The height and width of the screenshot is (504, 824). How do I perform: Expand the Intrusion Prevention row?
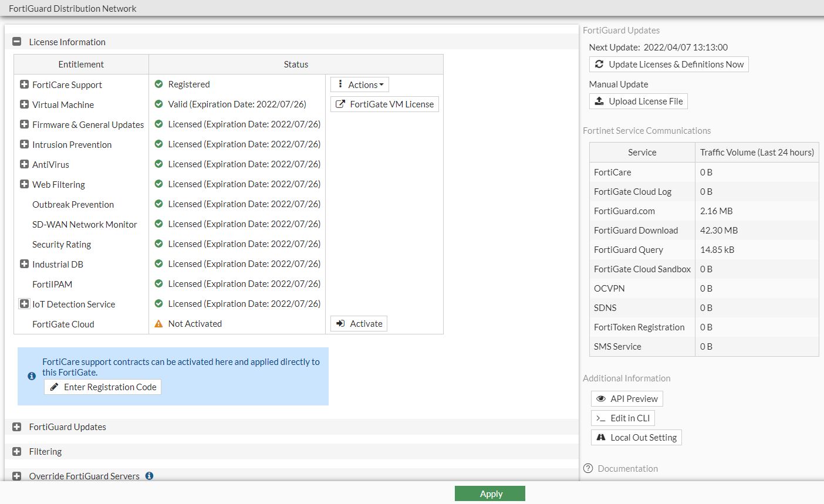(x=24, y=144)
